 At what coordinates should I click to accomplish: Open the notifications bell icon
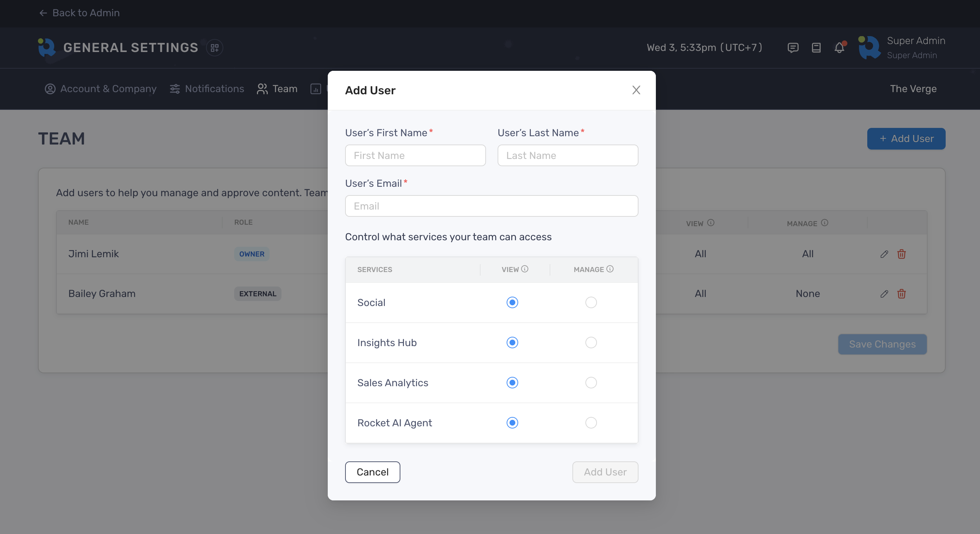point(839,48)
